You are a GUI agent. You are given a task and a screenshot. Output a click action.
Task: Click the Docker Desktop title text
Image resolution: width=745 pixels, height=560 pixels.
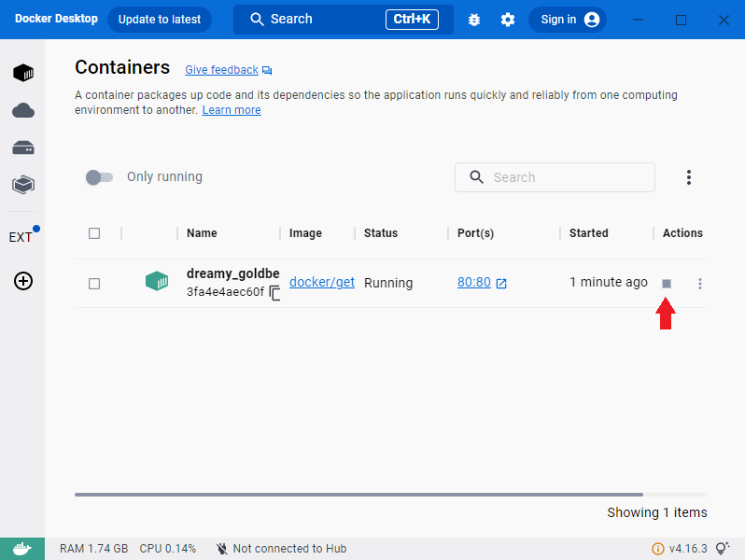click(56, 19)
